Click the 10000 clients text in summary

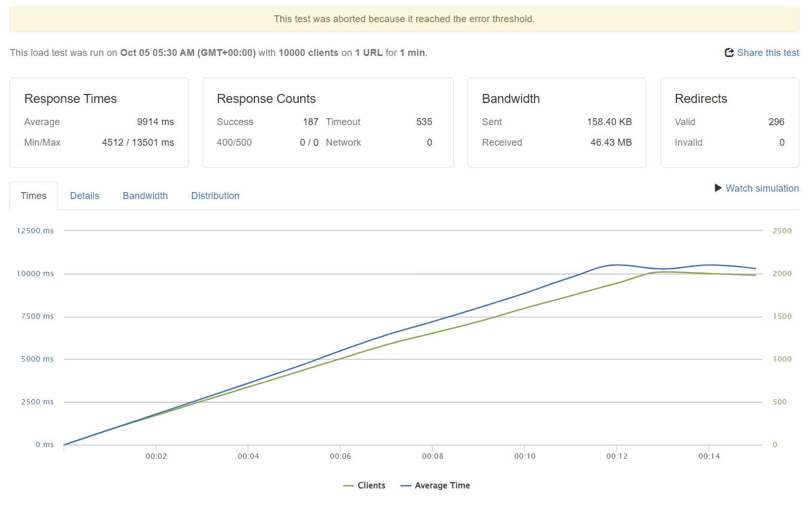pyautogui.click(x=309, y=53)
